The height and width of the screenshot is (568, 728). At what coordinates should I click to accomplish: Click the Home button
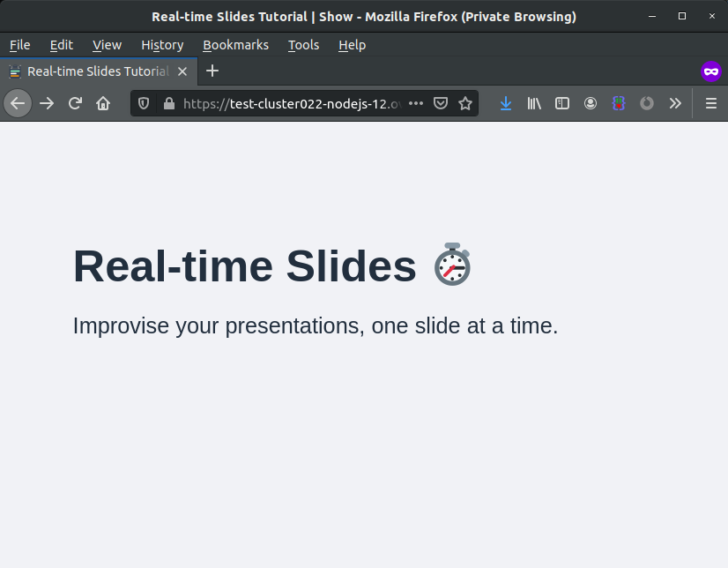pyautogui.click(x=103, y=103)
